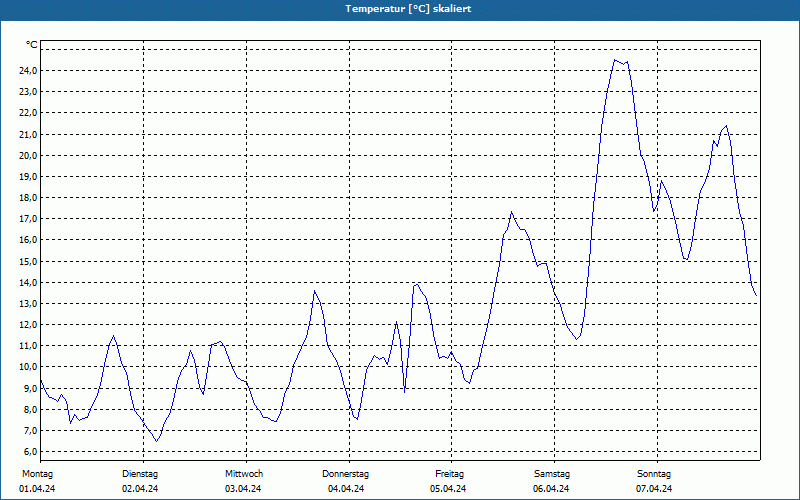Select the 13,0 y-axis value

[x=28, y=304]
